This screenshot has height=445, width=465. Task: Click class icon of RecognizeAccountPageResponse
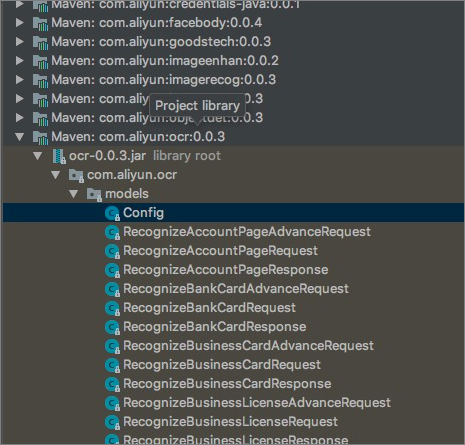click(x=112, y=270)
